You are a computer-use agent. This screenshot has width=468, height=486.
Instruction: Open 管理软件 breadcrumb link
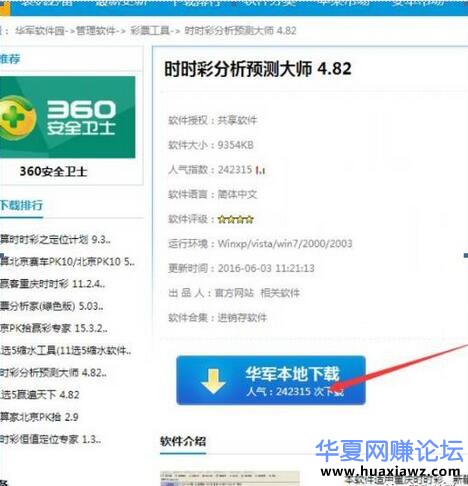(x=96, y=31)
